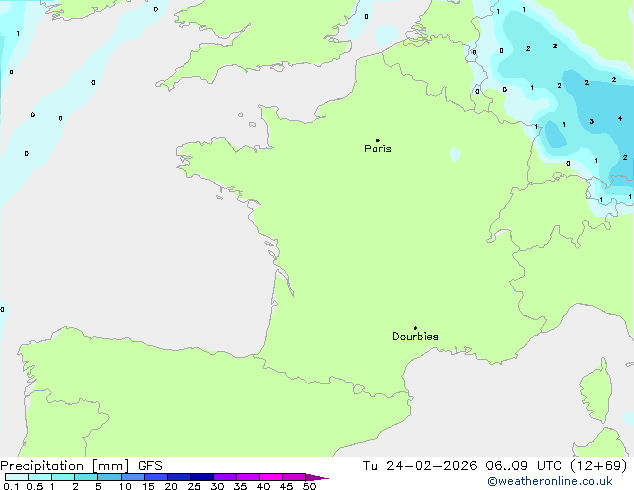Pick the 25–30 mm dark navy legend swatch

click(202, 477)
